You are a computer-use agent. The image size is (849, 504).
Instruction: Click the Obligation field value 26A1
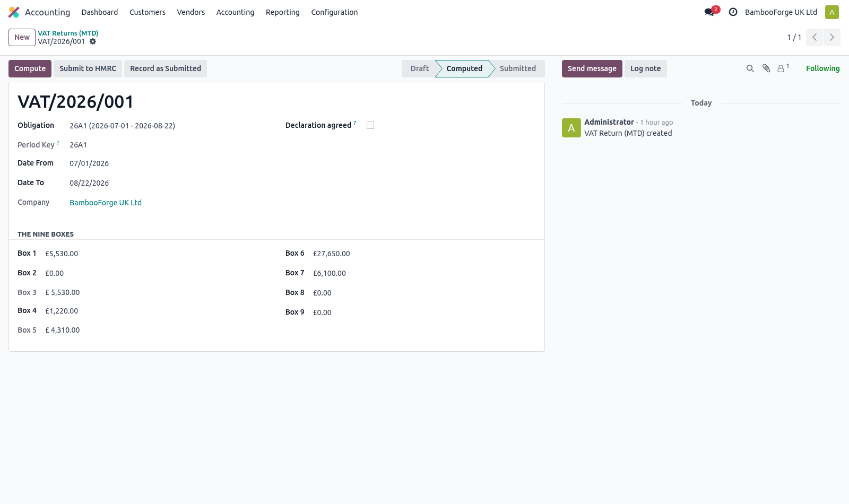[122, 126]
